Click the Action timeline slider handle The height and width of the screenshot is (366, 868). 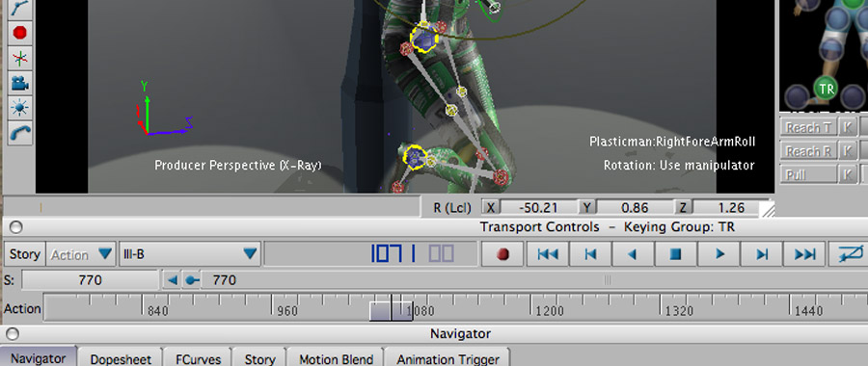pyautogui.click(x=391, y=310)
